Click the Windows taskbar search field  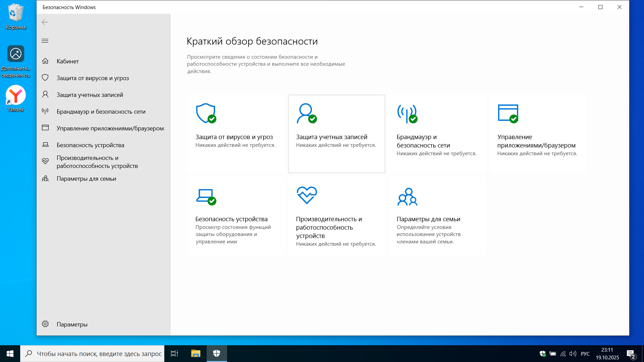pyautogui.click(x=99, y=354)
